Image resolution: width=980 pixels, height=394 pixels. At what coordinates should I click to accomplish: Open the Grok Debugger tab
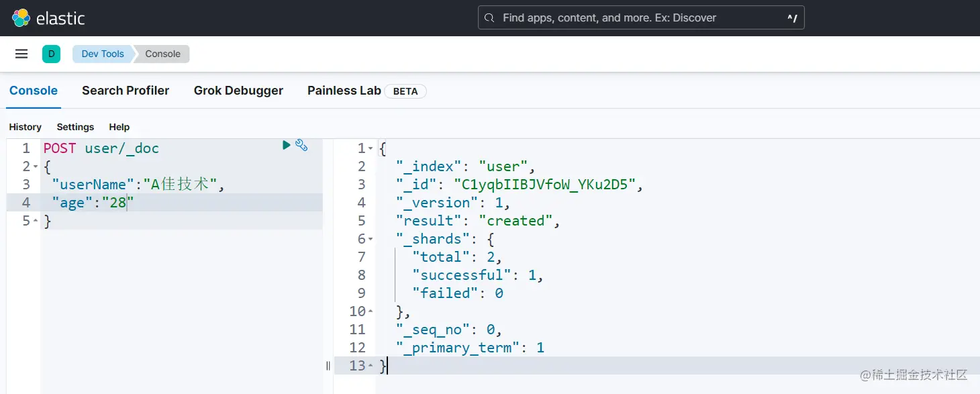(x=238, y=91)
